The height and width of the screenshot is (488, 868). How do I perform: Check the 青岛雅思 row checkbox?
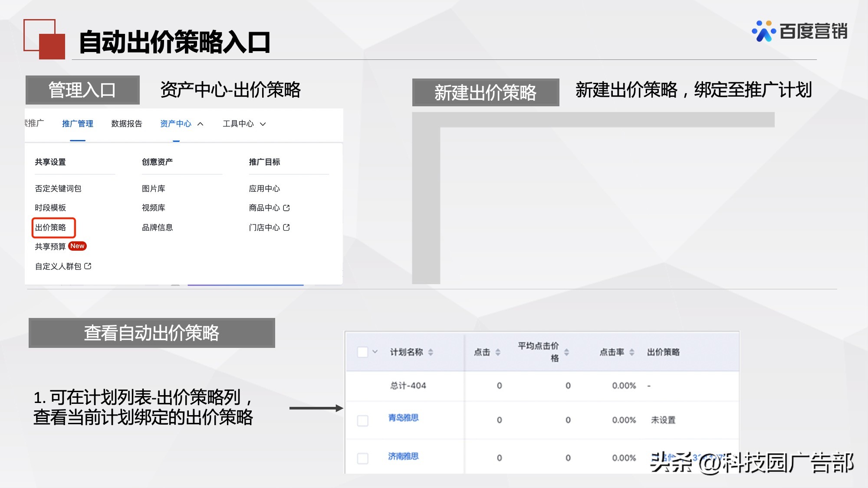pyautogui.click(x=363, y=420)
